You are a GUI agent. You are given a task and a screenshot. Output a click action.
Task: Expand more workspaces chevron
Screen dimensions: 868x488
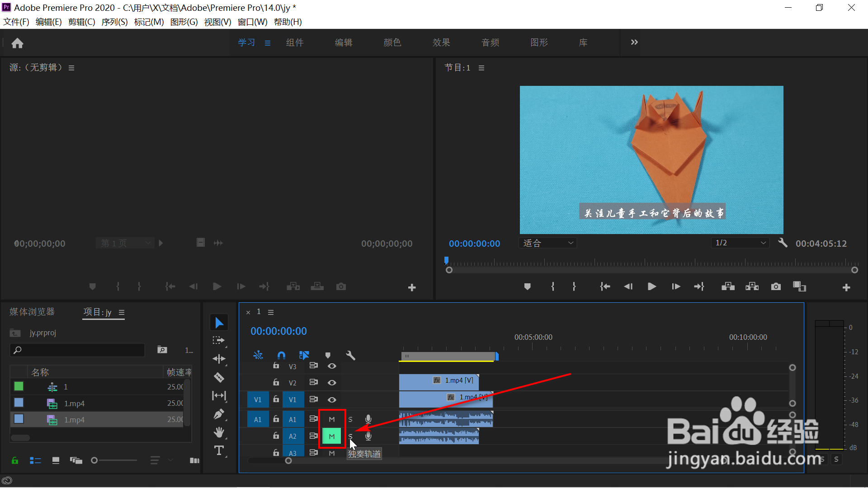[x=634, y=42]
